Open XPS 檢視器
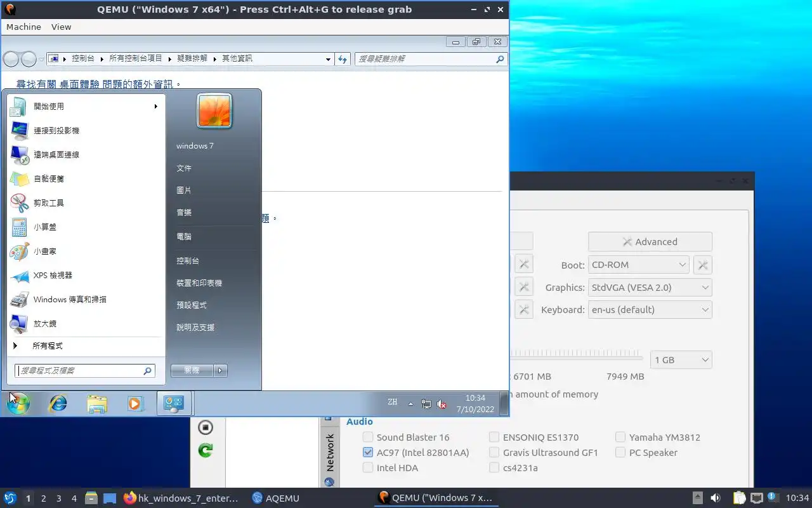The width and height of the screenshot is (812, 508). tap(85, 276)
